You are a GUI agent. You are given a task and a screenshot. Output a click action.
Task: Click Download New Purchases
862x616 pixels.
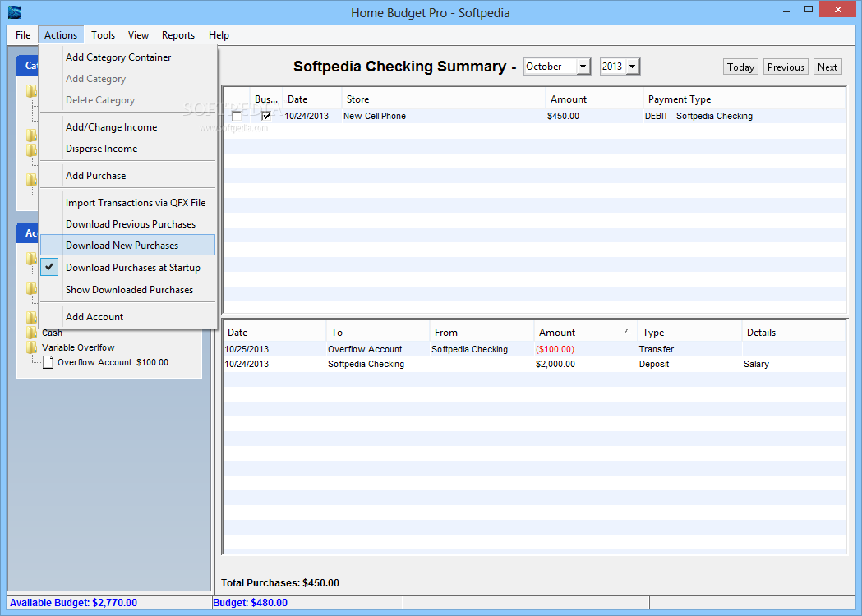coord(127,245)
